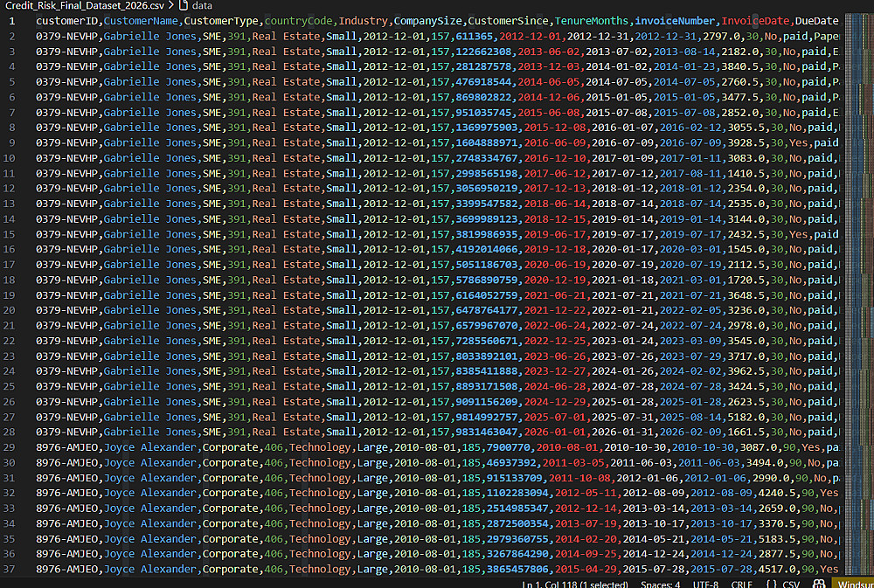Screen dimensions: 874x588
Task: Select the UTF-8 encoding indicator
Action: tap(706, 585)
